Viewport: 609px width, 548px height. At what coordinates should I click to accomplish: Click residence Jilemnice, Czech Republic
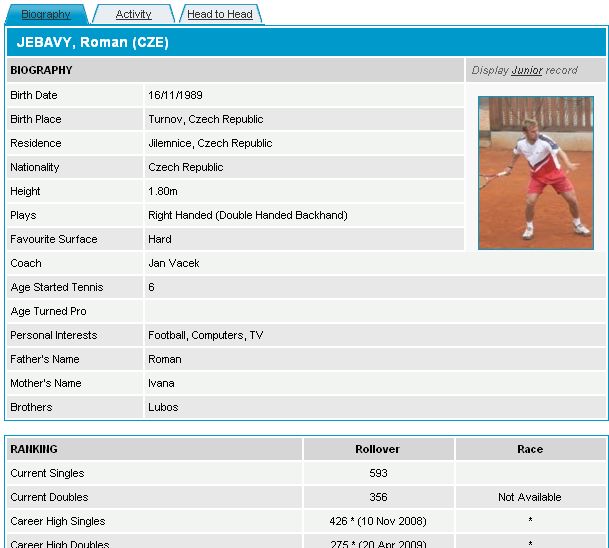tap(210, 143)
